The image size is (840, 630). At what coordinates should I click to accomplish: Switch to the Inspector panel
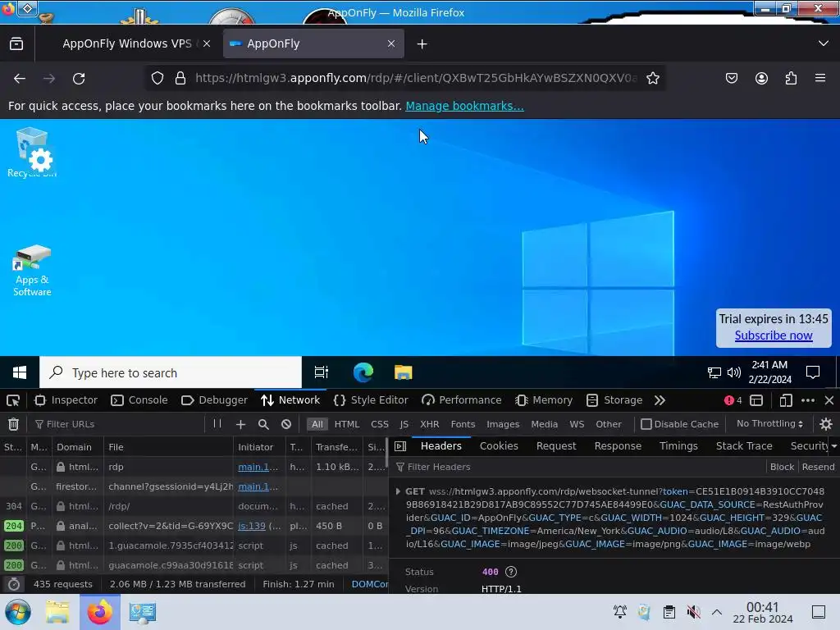[66, 400]
